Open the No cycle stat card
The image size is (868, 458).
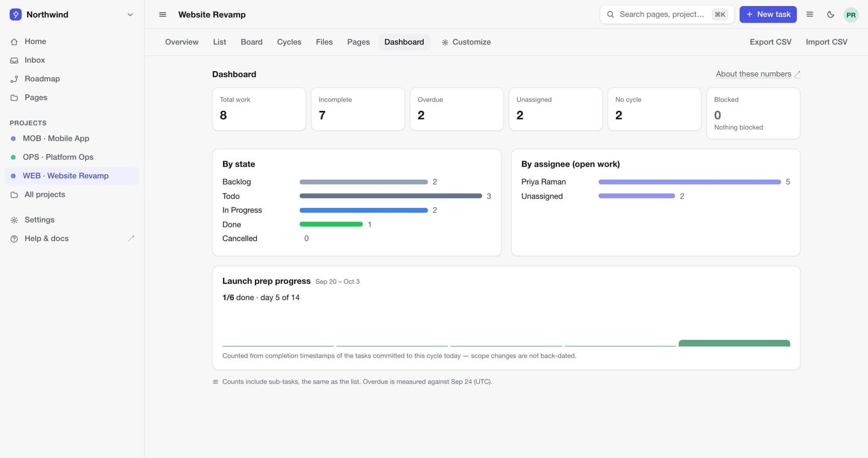[x=655, y=109]
